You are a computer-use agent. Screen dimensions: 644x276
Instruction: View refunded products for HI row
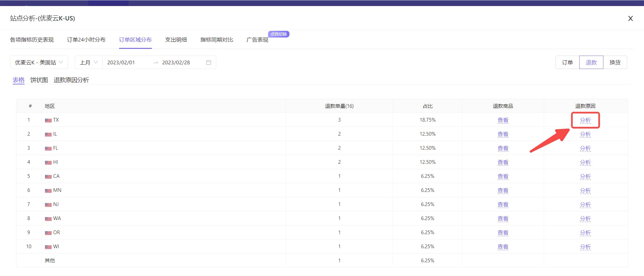click(503, 162)
